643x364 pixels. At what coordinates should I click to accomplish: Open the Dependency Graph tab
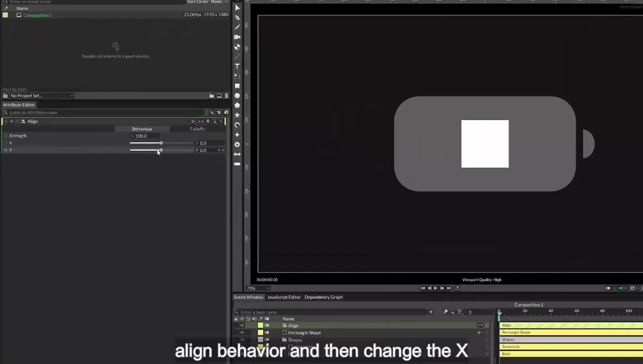(324, 297)
